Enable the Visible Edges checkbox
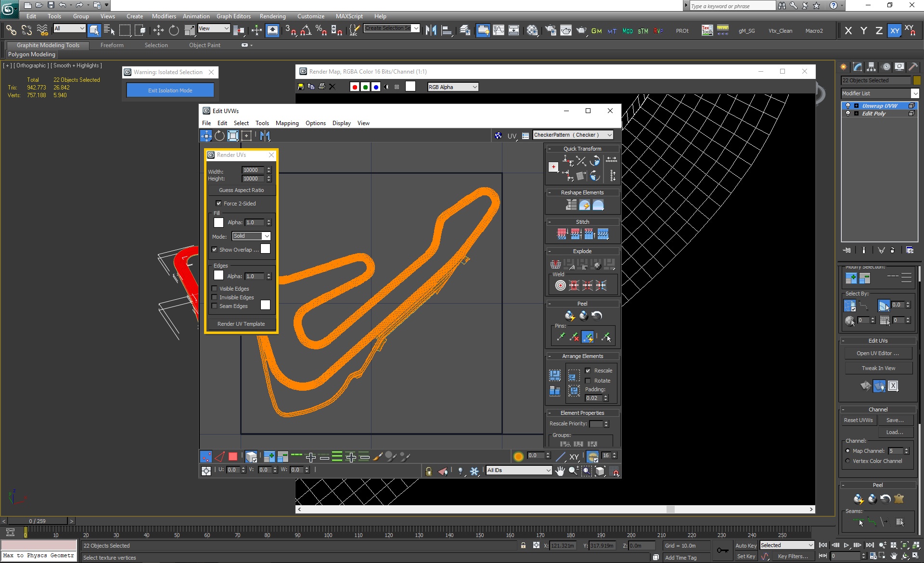 [215, 289]
